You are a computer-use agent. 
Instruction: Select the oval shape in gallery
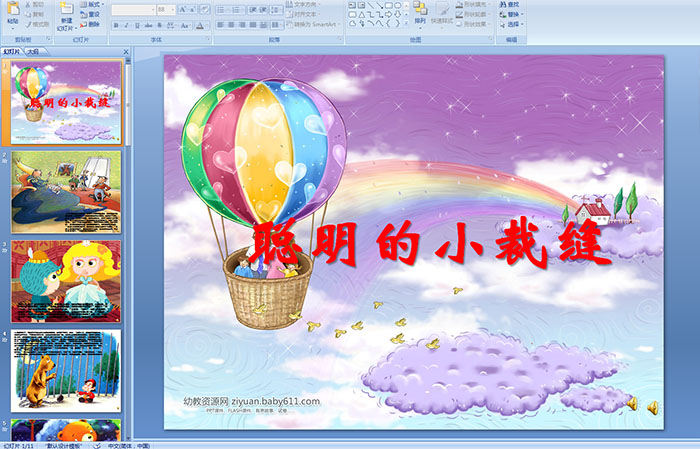click(x=397, y=6)
